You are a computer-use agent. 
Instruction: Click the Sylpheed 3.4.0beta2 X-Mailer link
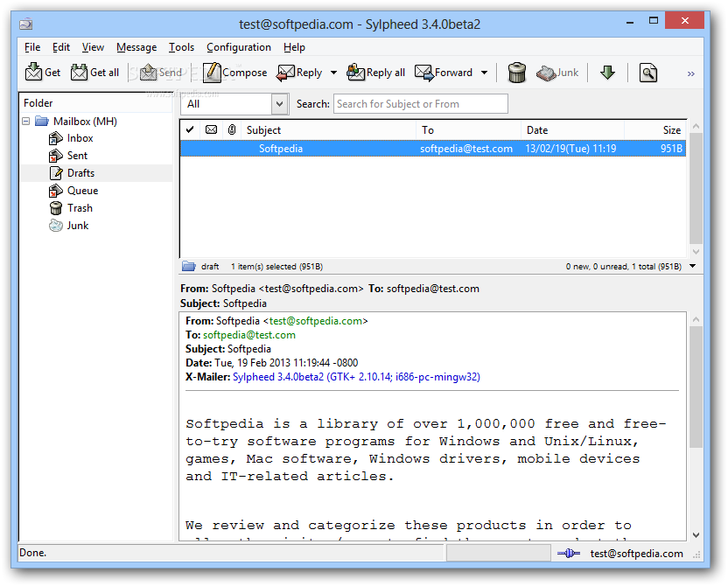click(x=356, y=377)
